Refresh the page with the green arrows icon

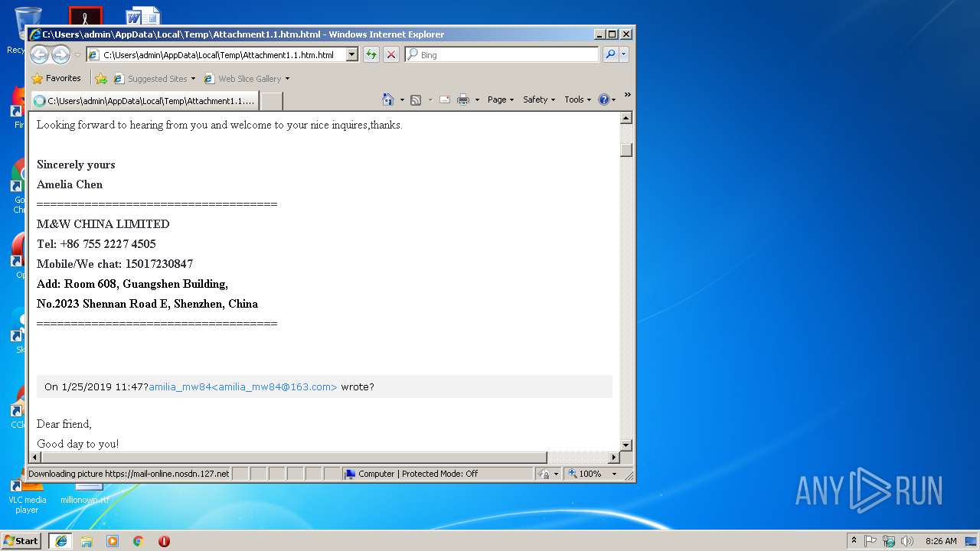(x=371, y=54)
